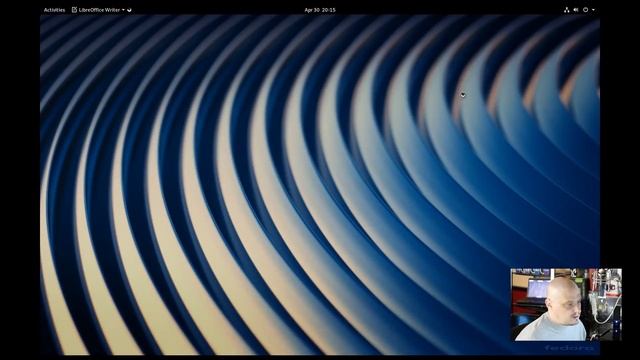Click the wired network status icon
The width and height of the screenshot is (640, 360).
point(567,10)
